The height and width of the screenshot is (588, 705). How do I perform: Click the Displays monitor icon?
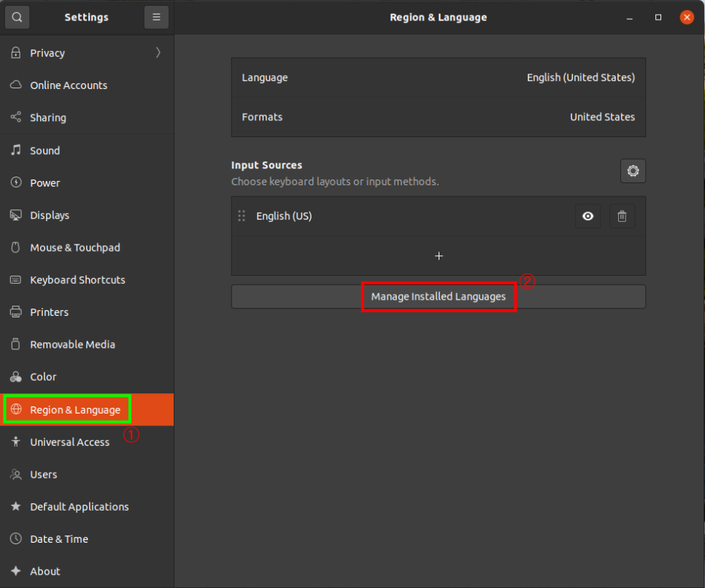pos(16,215)
